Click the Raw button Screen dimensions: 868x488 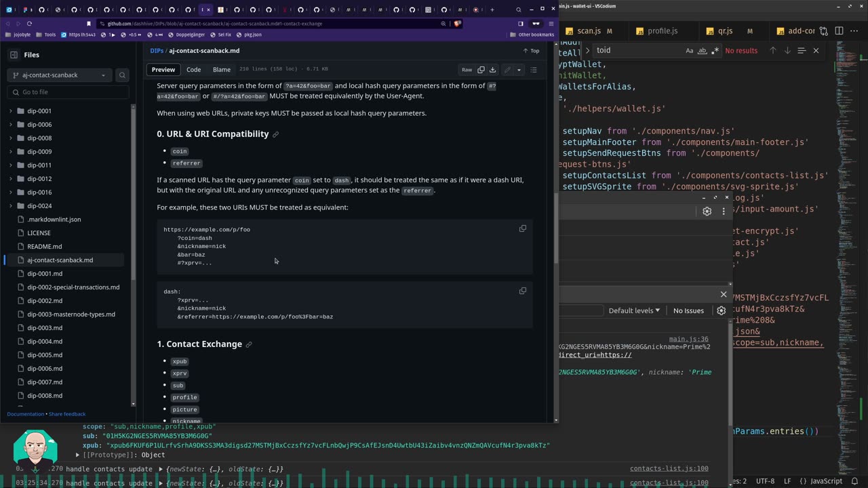pyautogui.click(x=467, y=70)
